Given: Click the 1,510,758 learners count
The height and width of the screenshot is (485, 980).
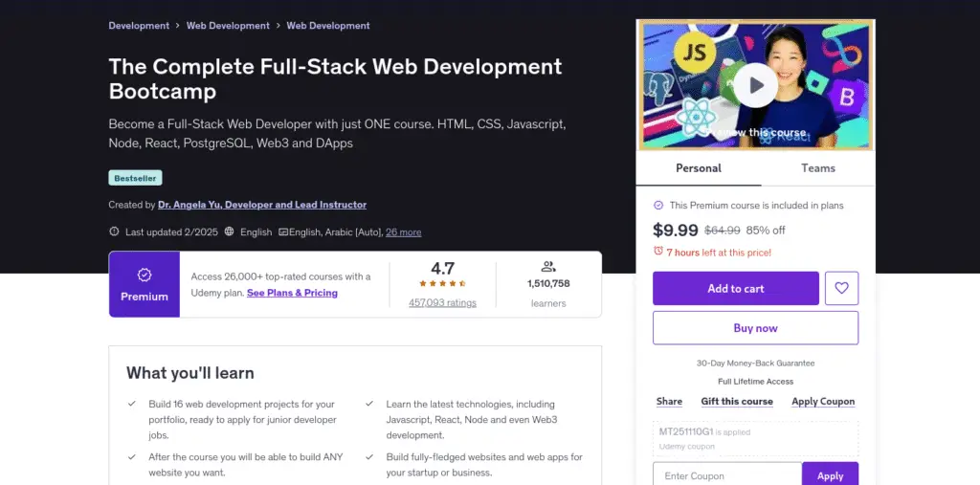Looking at the screenshot, I should (x=548, y=283).
